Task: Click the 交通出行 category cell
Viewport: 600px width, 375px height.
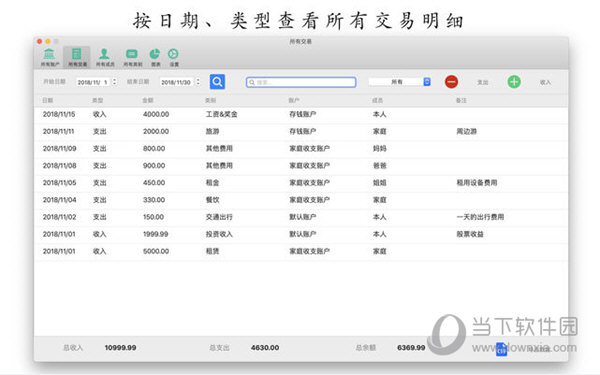Action: (219, 217)
